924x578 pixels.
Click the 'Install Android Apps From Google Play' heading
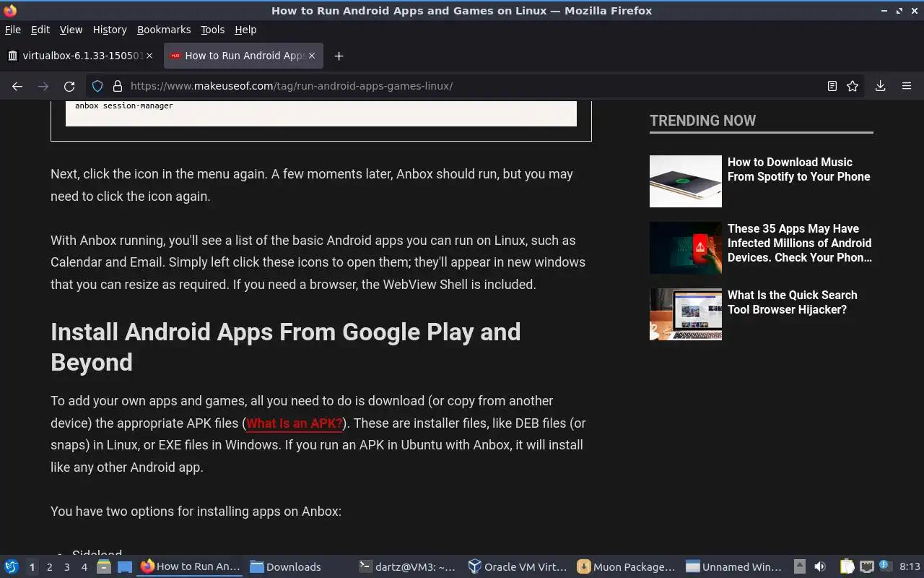tap(285, 347)
